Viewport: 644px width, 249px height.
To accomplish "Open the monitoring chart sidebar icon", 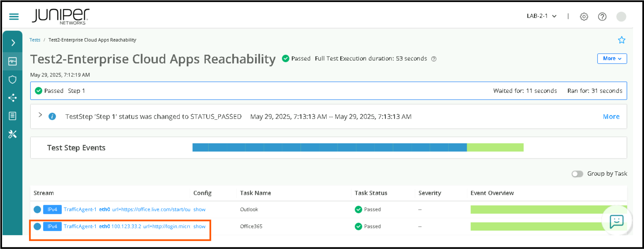I will [x=13, y=61].
